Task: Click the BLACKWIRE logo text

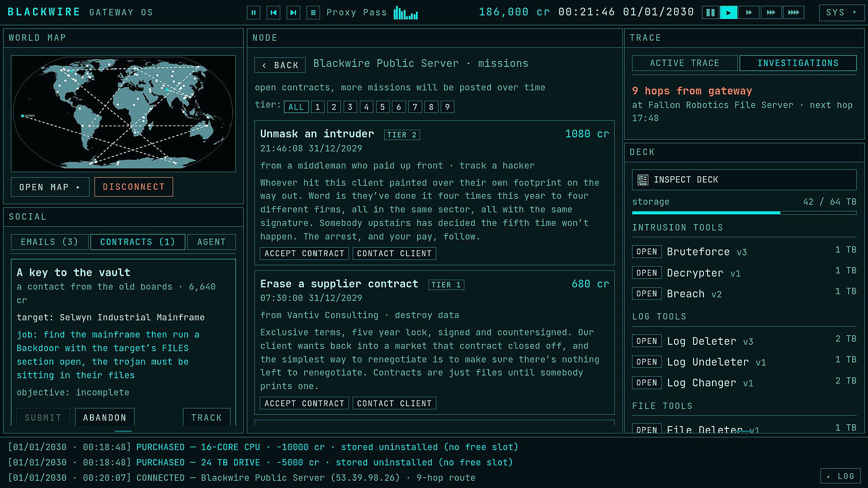Action: pyautogui.click(x=44, y=12)
